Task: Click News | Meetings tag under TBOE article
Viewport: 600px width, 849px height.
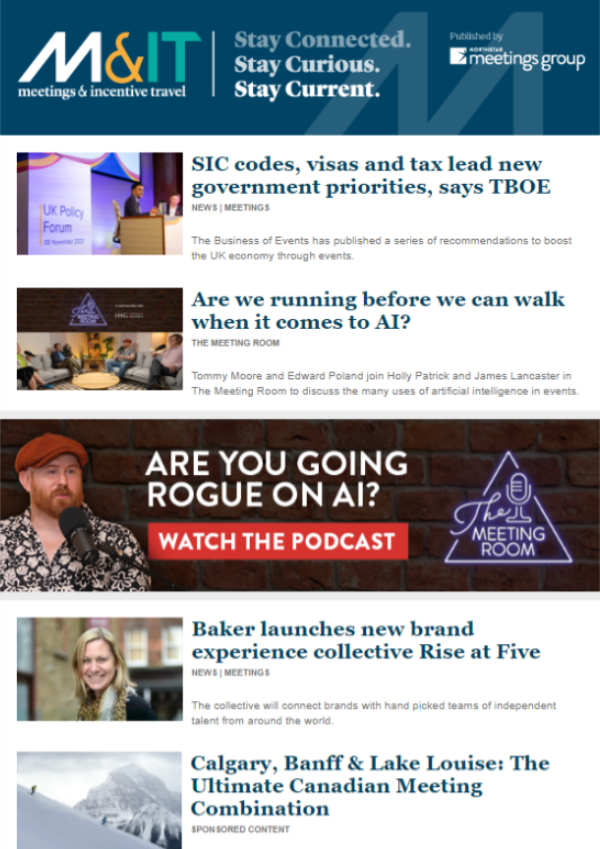Action: pyautogui.click(x=230, y=207)
